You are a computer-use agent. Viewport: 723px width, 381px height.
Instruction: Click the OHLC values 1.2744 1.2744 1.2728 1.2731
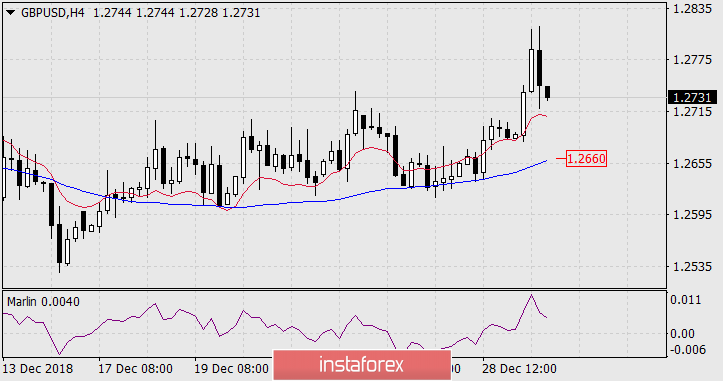[x=177, y=13]
